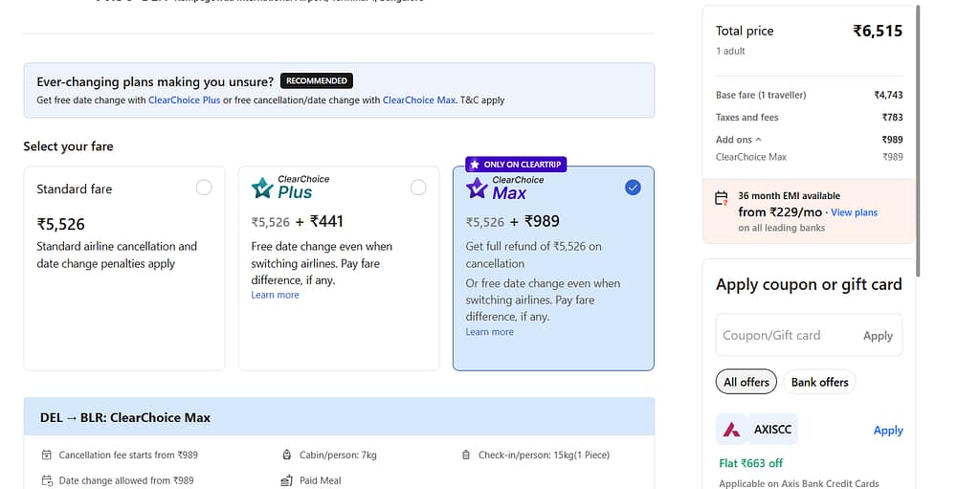Click the cabin baggage icon
This screenshot has height=489, width=980.
coord(287,455)
